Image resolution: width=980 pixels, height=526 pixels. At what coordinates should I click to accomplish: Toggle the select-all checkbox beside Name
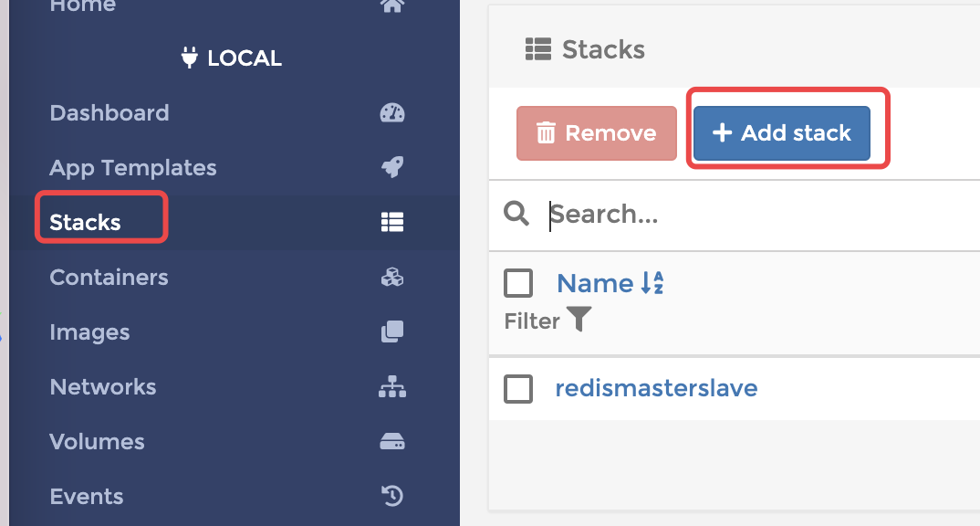pyautogui.click(x=518, y=284)
